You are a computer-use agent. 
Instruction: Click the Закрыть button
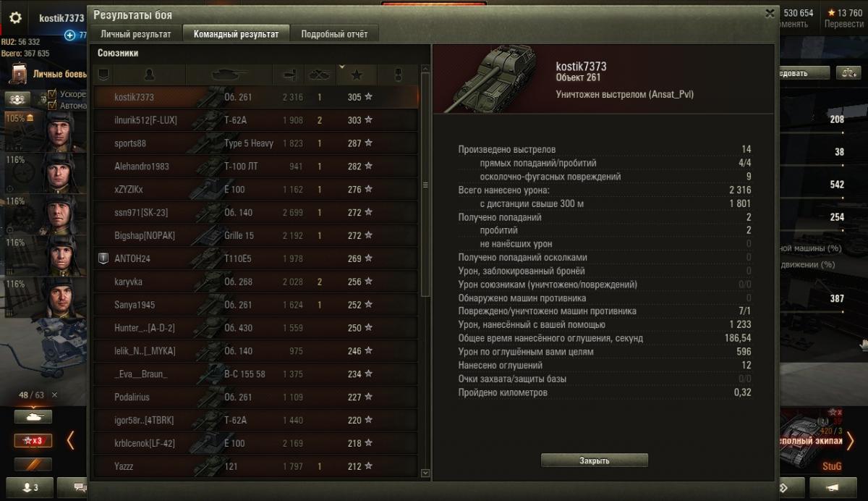pyautogui.click(x=595, y=460)
